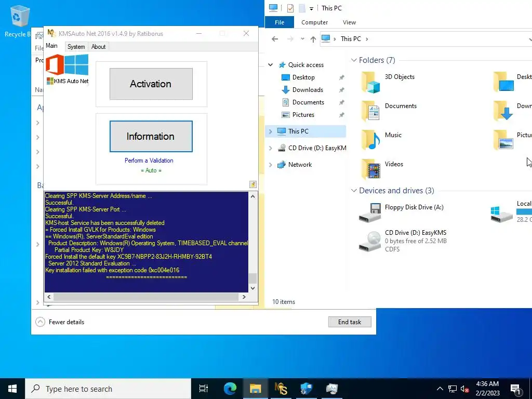Viewport: 532px width, 399px height.
Task: Click the Forward arrow in File Explorer
Action: pos(290,39)
